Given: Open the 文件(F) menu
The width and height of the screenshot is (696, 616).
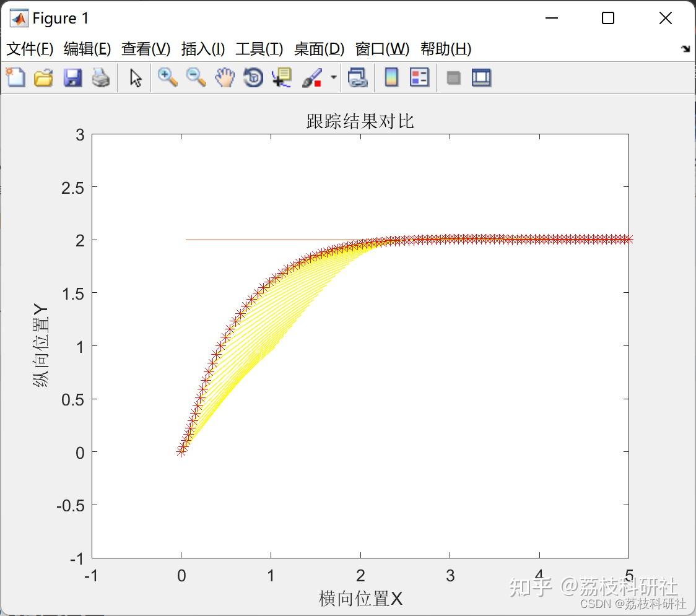Looking at the screenshot, I should (x=30, y=49).
